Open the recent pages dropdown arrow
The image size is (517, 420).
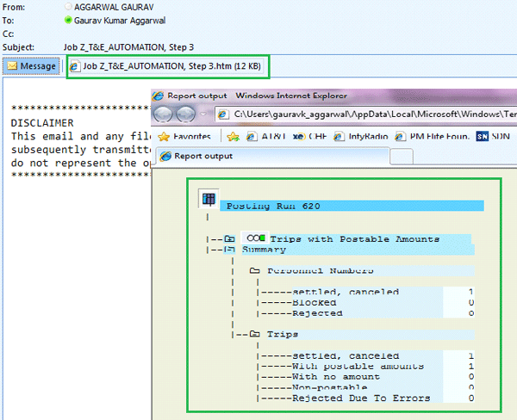[204, 114]
